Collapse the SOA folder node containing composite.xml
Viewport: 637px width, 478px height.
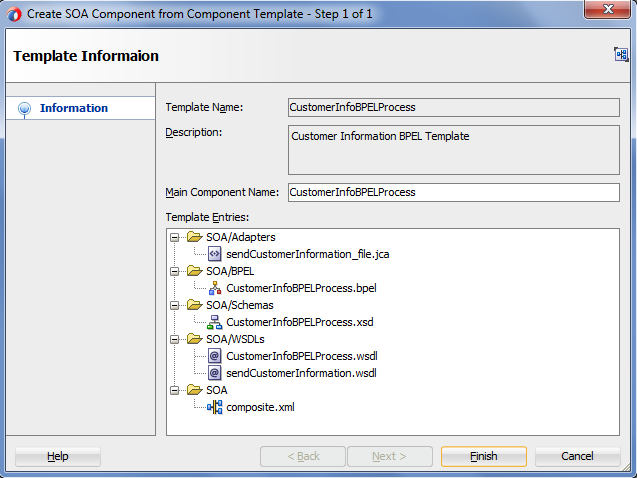tap(175, 390)
